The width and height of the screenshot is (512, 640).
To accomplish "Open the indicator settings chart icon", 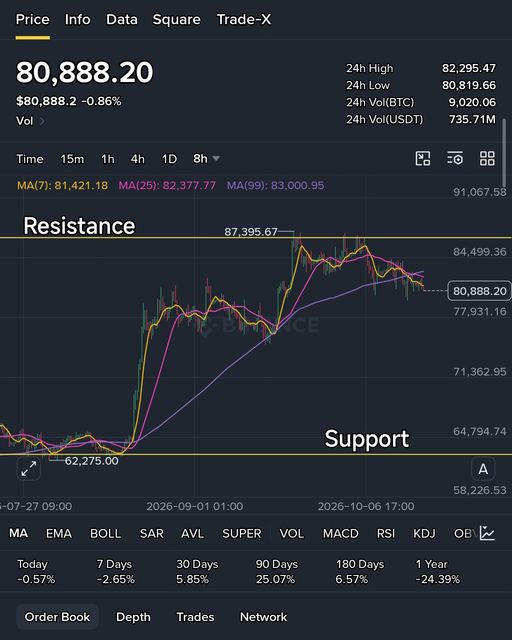I will coord(487,533).
